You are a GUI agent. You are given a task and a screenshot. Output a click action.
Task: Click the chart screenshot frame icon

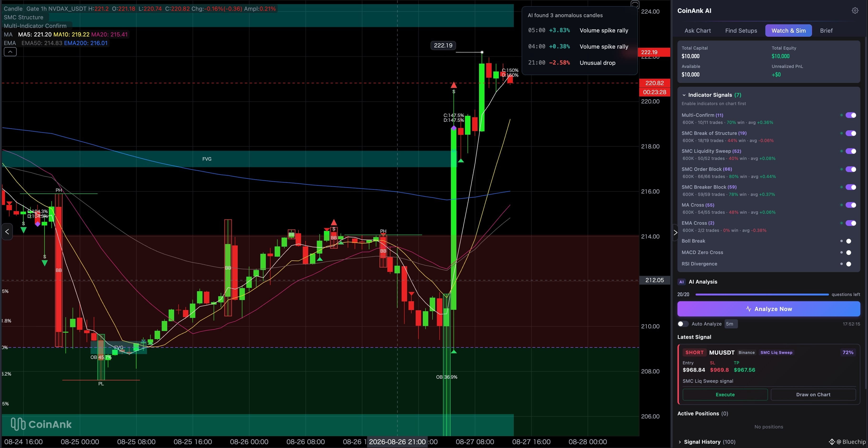click(x=635, y=5)
